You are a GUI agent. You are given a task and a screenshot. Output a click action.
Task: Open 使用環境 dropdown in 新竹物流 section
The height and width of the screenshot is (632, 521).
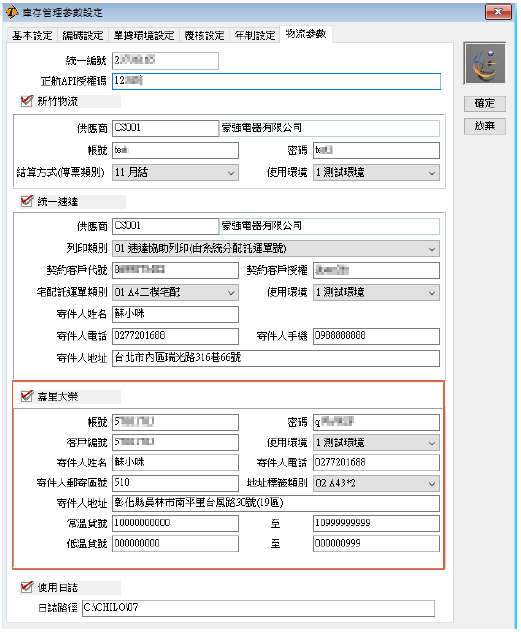pos(376,173)
